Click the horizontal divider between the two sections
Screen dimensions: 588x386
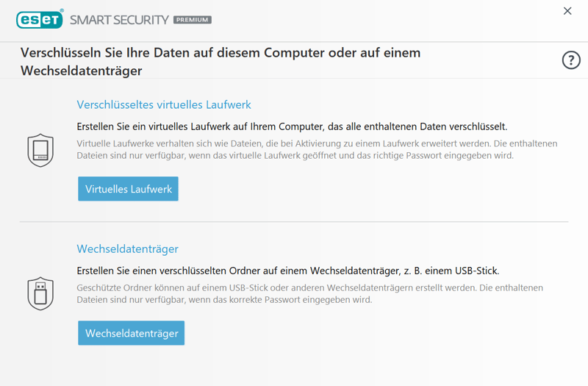294,221
